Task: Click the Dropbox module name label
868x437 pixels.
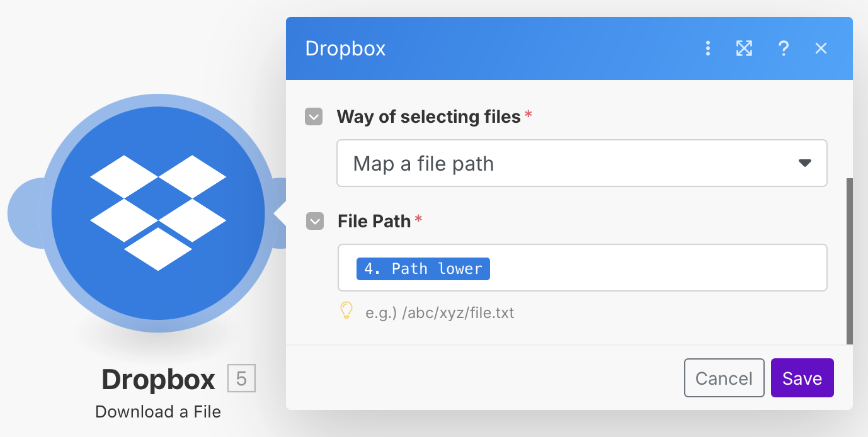Action: [x=158, y=379]
